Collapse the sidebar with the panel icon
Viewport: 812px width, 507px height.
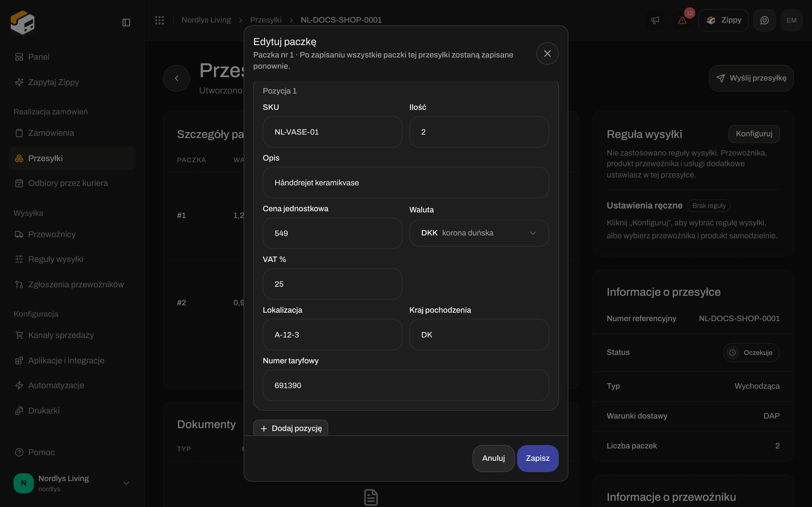tap(126, 23)
